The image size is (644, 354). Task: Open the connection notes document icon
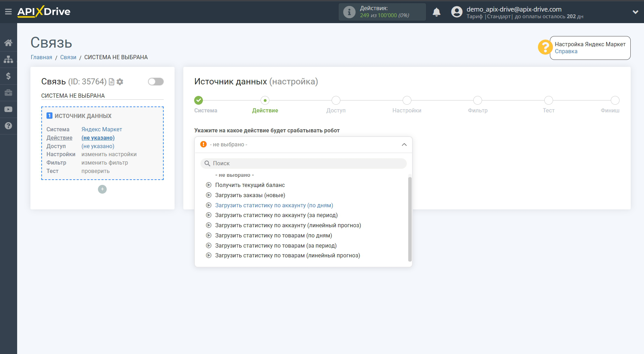click(x=112, y=82)
